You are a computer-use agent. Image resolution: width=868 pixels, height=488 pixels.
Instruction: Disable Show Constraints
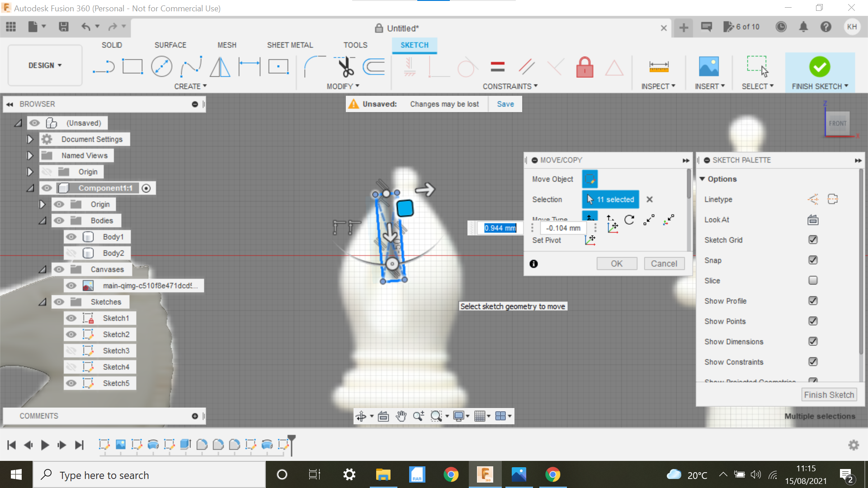(813, 361)
